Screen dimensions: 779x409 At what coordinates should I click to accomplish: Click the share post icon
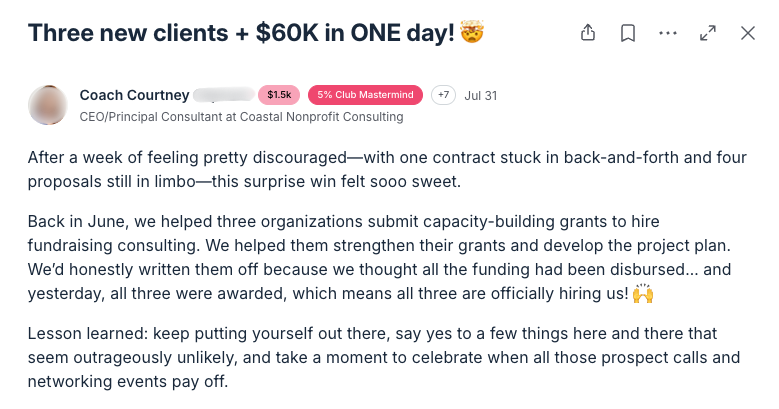click(588, 33)
